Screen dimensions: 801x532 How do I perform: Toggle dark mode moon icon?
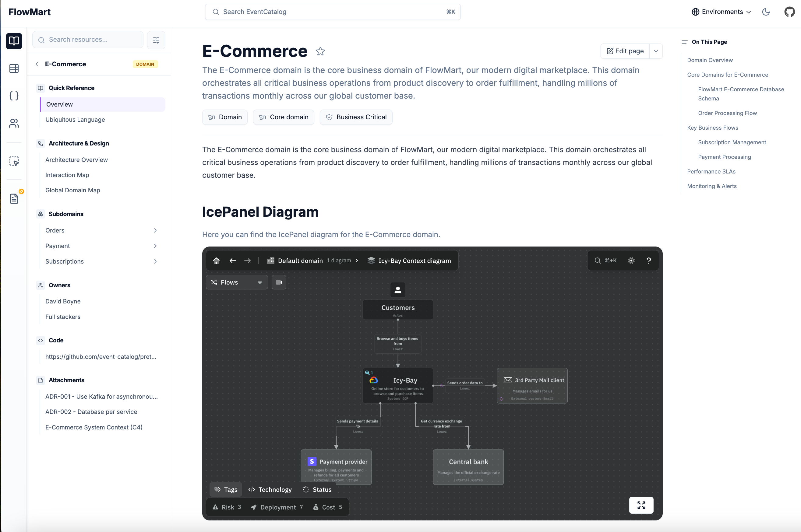point(766,12)
